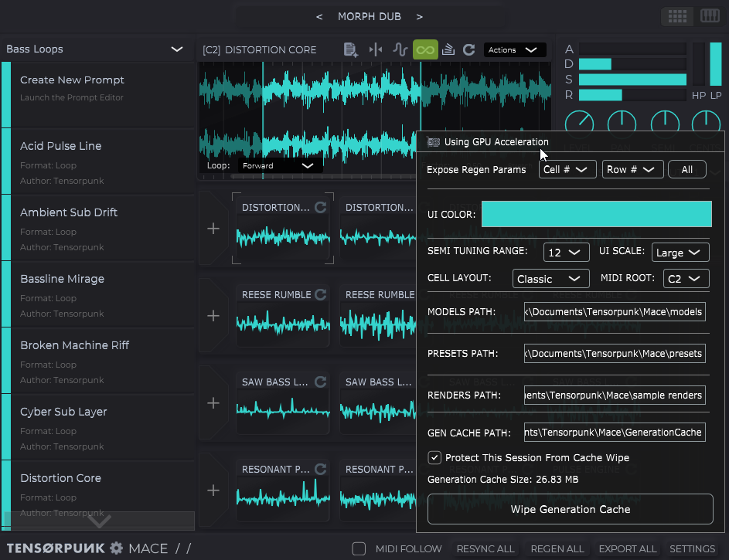
Task: Open the UI Scale Large dropdown
Action: (680, 253)
